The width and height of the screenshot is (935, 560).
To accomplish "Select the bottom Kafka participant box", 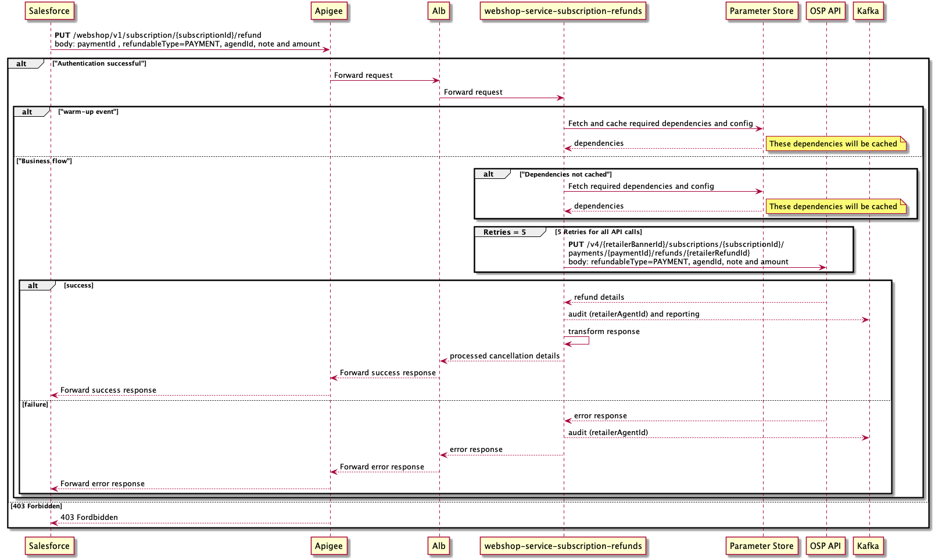I will coord(868,546).
